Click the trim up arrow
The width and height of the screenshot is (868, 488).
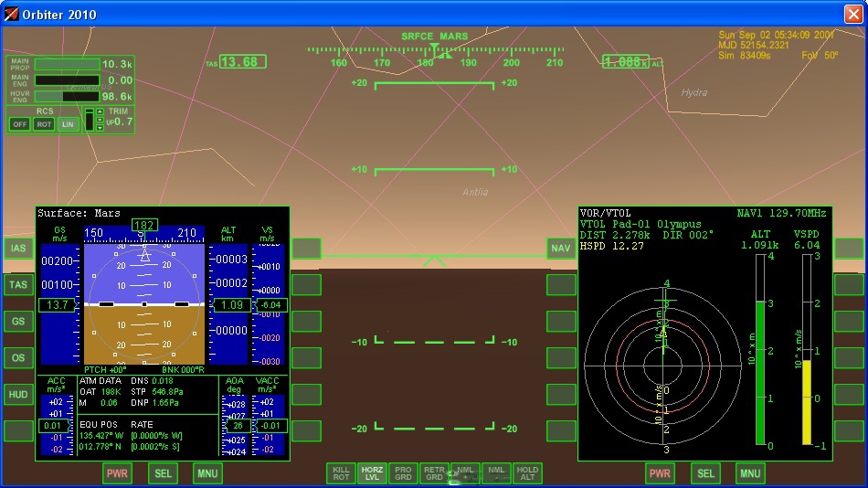click(x=100, y=111)
